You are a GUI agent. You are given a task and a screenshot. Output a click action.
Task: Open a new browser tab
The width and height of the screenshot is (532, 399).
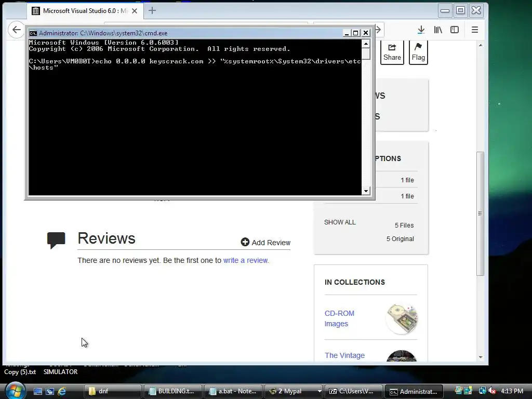[152, 10]
